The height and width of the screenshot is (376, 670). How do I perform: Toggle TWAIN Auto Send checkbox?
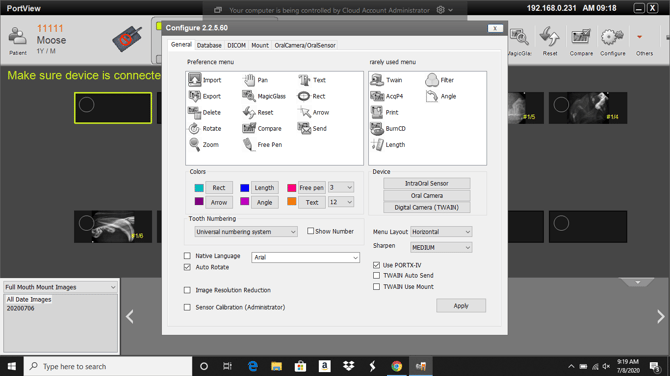376,276
